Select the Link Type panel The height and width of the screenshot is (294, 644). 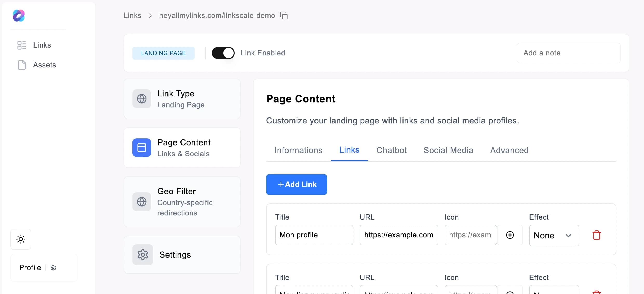(x=182, y=99)
